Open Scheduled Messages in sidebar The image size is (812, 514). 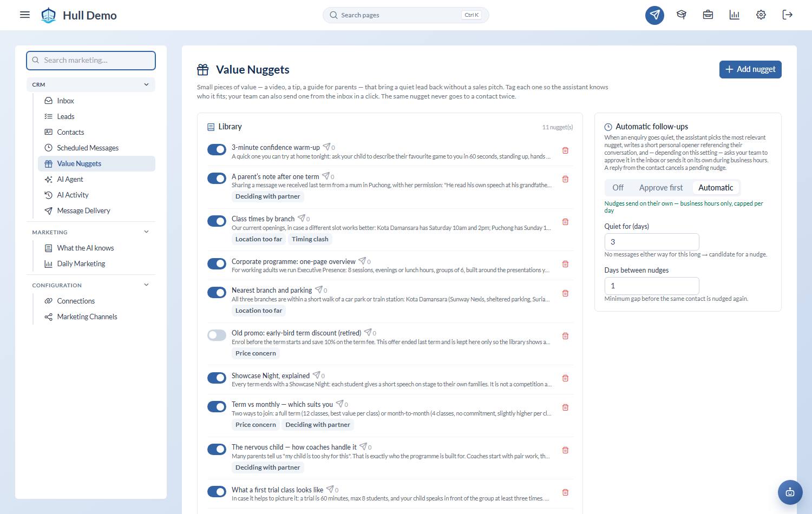coord(96,148)
